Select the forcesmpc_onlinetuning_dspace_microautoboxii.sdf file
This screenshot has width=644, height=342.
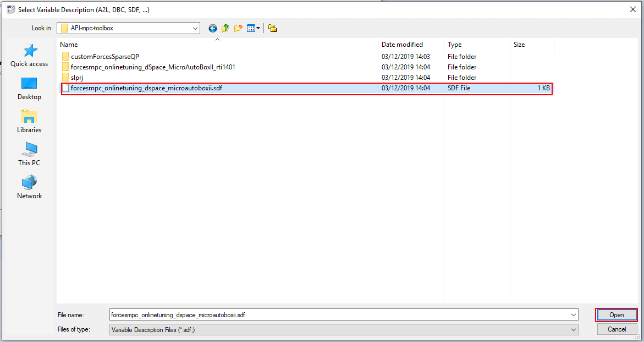[146, 88]
